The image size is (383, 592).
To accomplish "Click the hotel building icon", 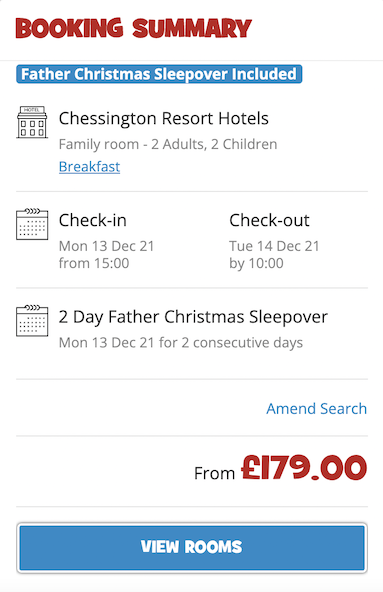I will [32, 122].
